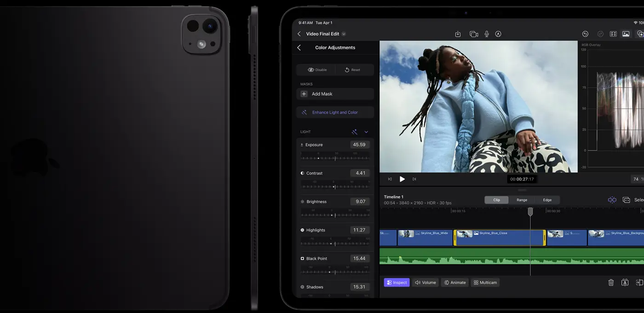Tap the import media icon
This screenshot has width=644, height=313.
pyautogui.click(x=458, y=34)
